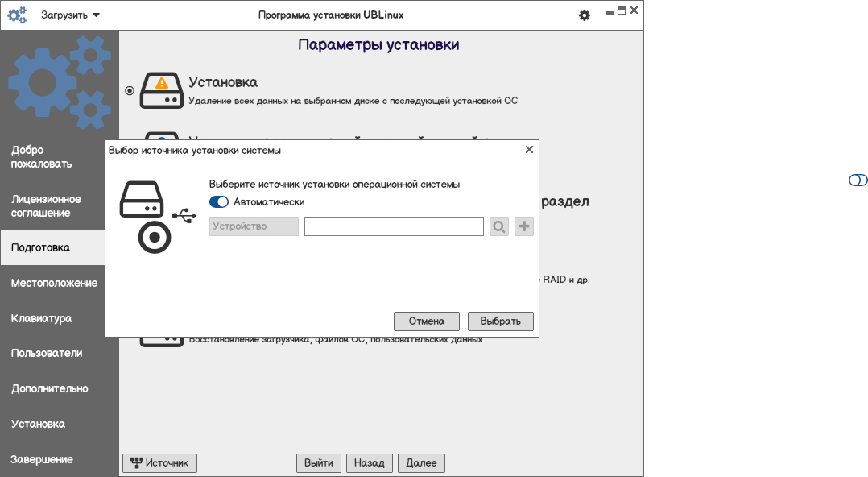Click the plus add-source icon
Viewport: 868px width, 477px height.
[x=523, y=226]
